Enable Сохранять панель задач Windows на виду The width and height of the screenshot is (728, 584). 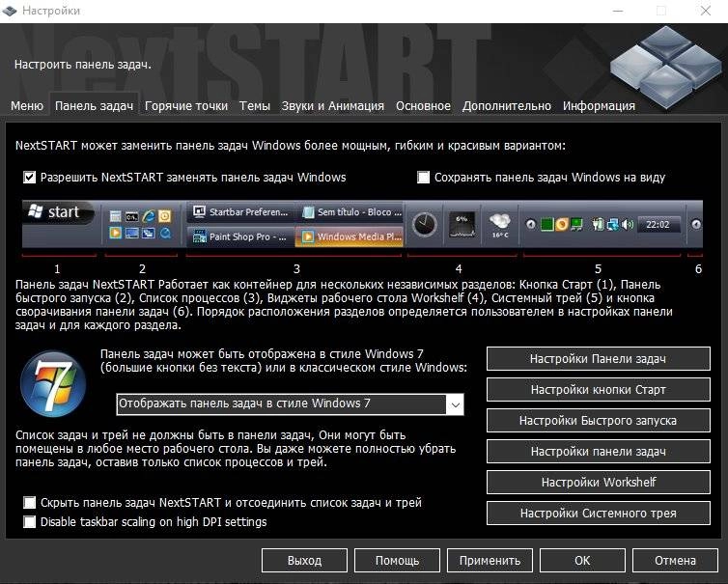pos(423,178)
